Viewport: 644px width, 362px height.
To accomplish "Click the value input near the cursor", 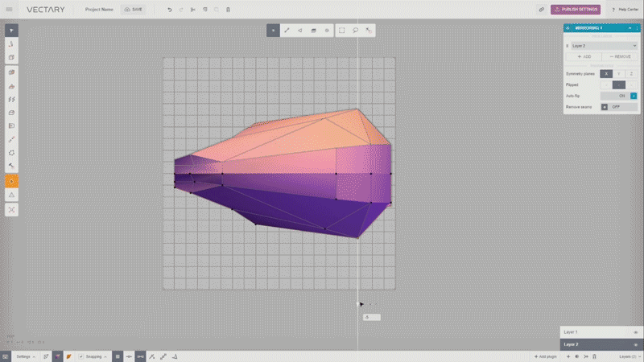I will pos(372,317).
